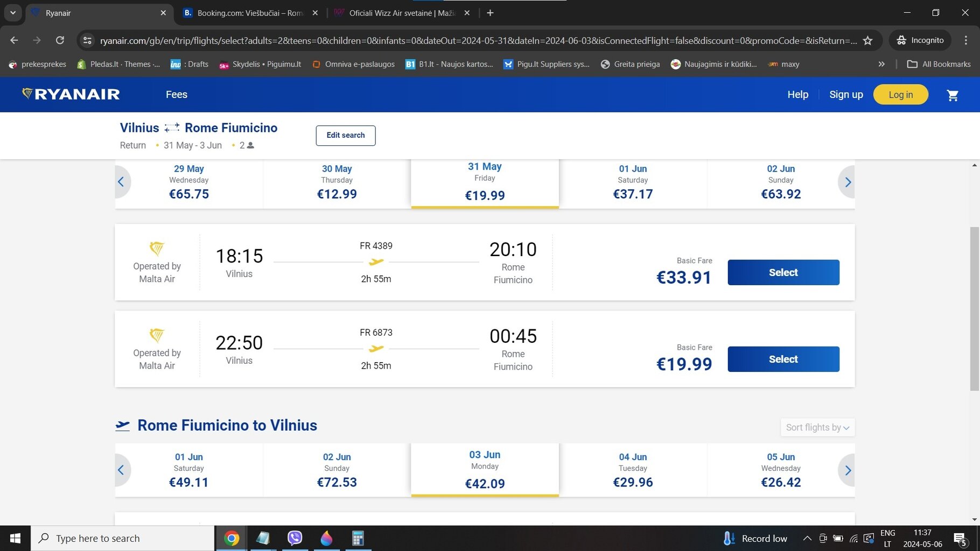Viewport: 980px width, 551px height.
Task: Bookmark this page with the star icon
Action: (867, 40)
